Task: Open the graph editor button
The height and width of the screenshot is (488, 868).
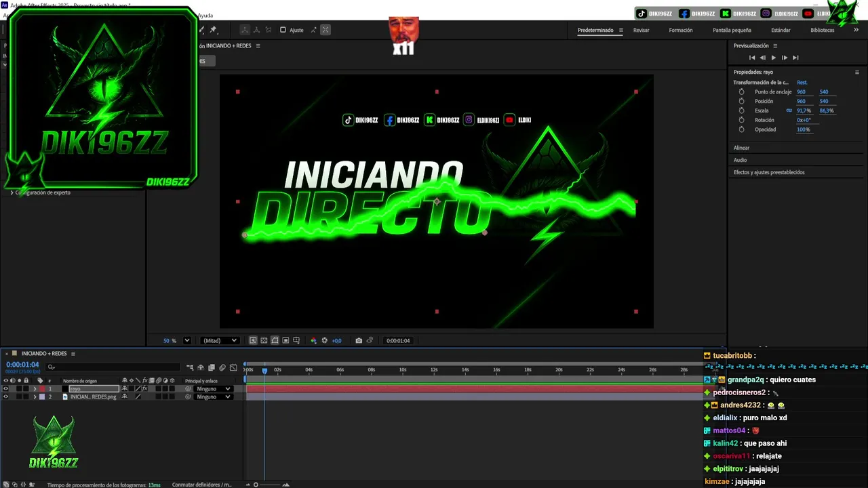Action: (233, 367)
